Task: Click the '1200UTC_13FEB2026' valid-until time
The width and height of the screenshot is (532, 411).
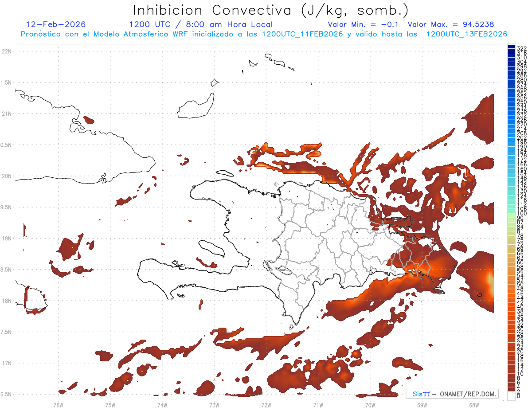Action: [x=467, y=34]
